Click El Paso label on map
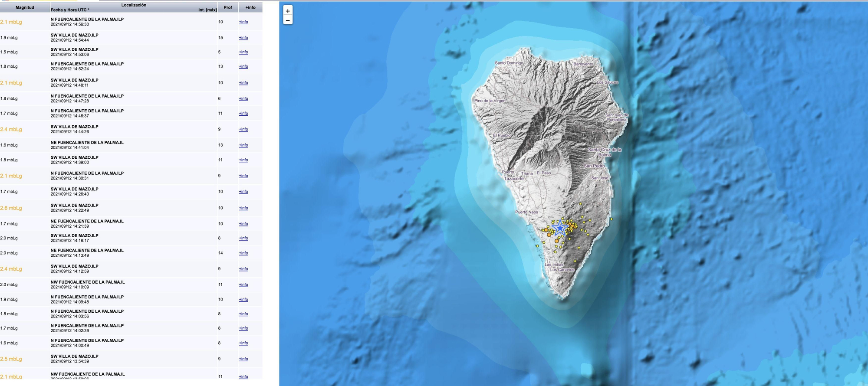 tap(544, 173)
